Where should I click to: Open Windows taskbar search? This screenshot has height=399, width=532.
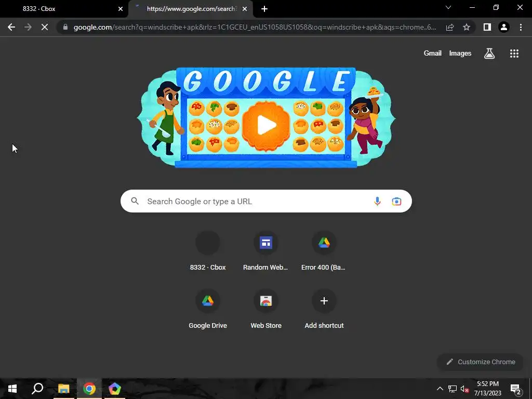[37, 389]
